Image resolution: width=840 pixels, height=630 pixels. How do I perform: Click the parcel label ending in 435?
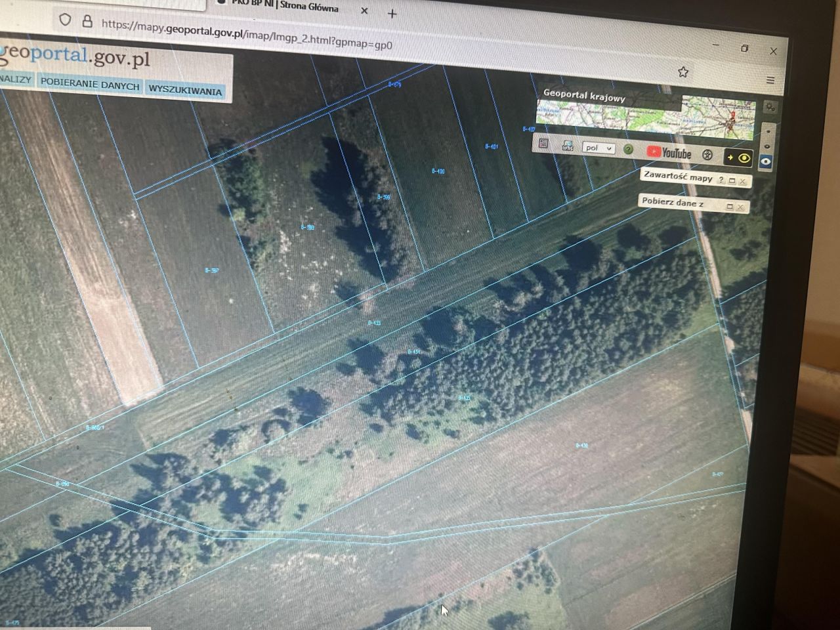pos(464,398)
